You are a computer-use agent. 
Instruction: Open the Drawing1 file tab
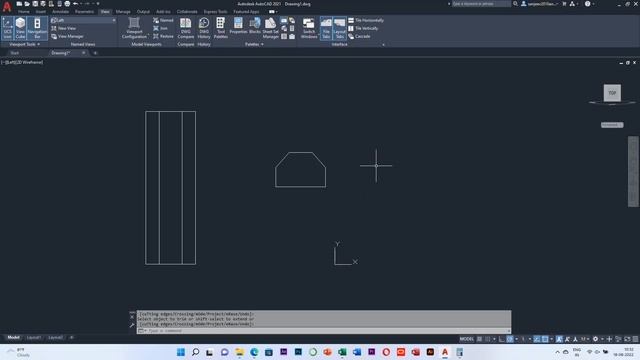(x=68, y=53)
